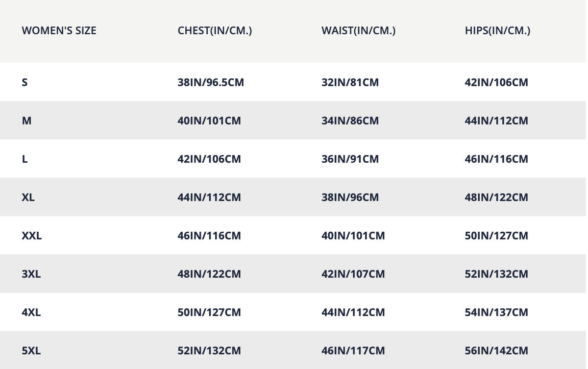588x369 pixels.
Task: Select the S size row label
Action: [x=25, y=82]
